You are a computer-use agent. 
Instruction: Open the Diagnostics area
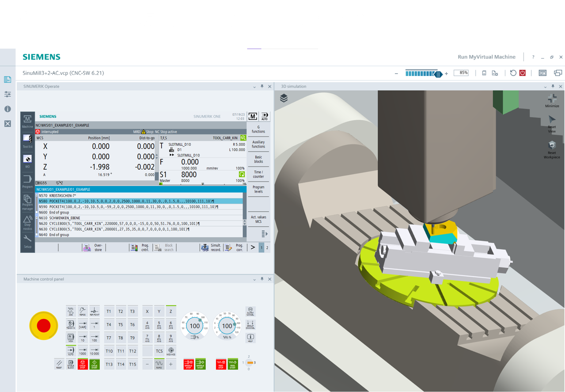pos(27,223)
